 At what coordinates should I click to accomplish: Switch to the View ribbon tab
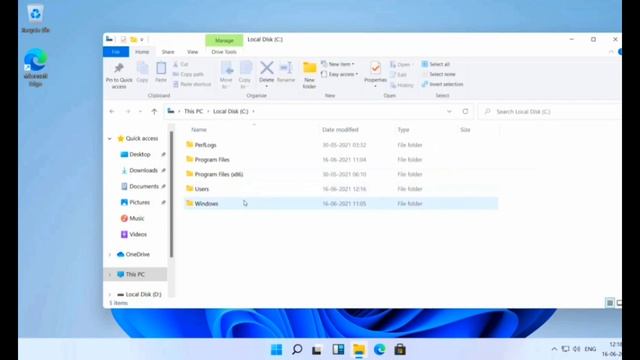(x=192, y=52)
